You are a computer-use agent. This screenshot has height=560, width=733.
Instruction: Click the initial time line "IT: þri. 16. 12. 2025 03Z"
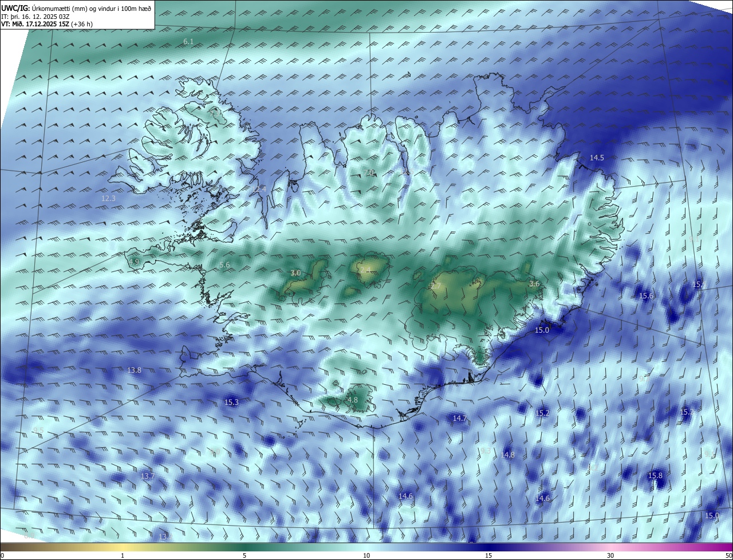pyautogui.click(x=36, y=17)
